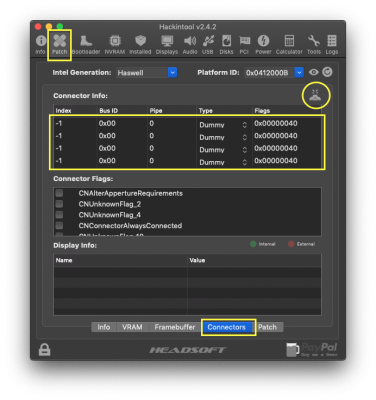Image resolution: width=376 pixels, height=400 pixels.
Task: Select the fourth row Pipe value 0
Action: [x=152, y=161]
